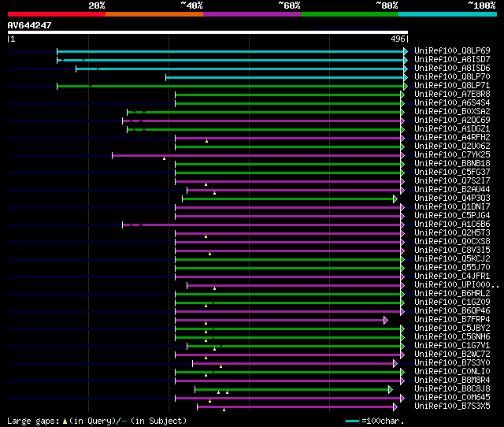Click the query start position label 1
This screenshot has height=427, width=504.
(x=13, y=39)
